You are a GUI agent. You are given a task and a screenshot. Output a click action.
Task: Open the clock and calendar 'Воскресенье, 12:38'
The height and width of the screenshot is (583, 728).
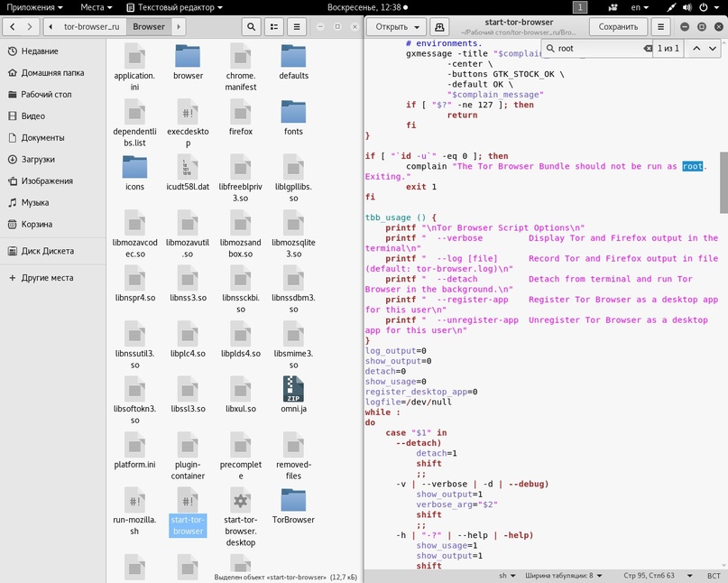367,7
